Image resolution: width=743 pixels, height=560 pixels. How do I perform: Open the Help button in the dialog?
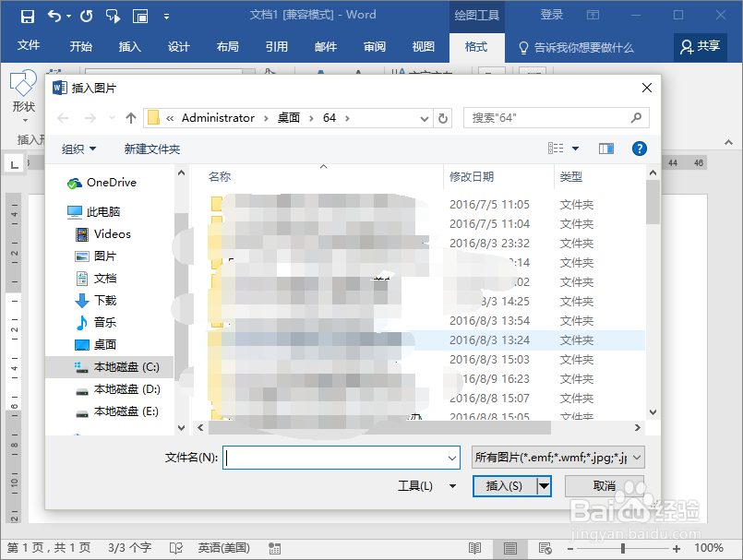639,148
